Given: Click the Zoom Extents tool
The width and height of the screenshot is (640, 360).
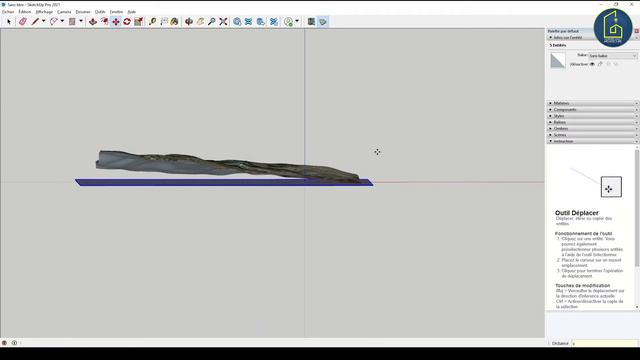Looking at the screenshot, I should [x=223, y=22].
